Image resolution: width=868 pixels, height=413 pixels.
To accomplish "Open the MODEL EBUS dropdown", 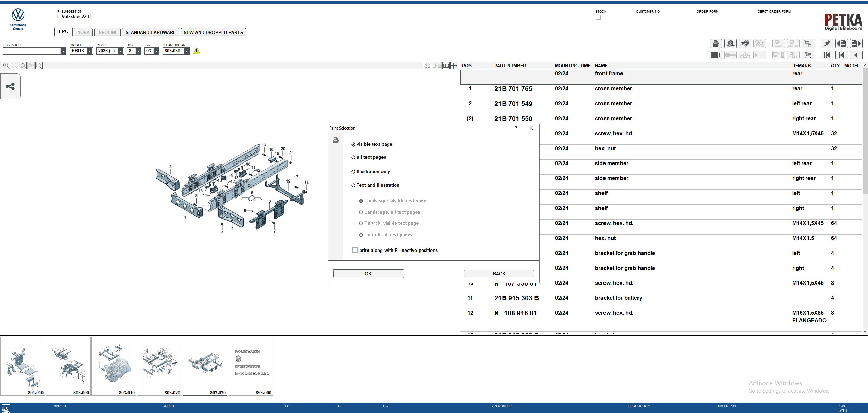I will pyautogui.click(x=90, y=51).
